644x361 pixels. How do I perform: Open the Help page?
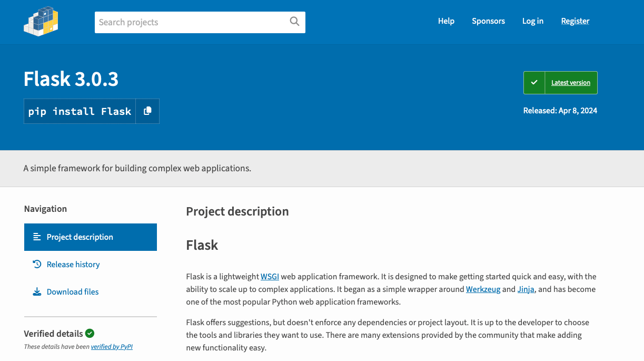(x=446, y=21)
